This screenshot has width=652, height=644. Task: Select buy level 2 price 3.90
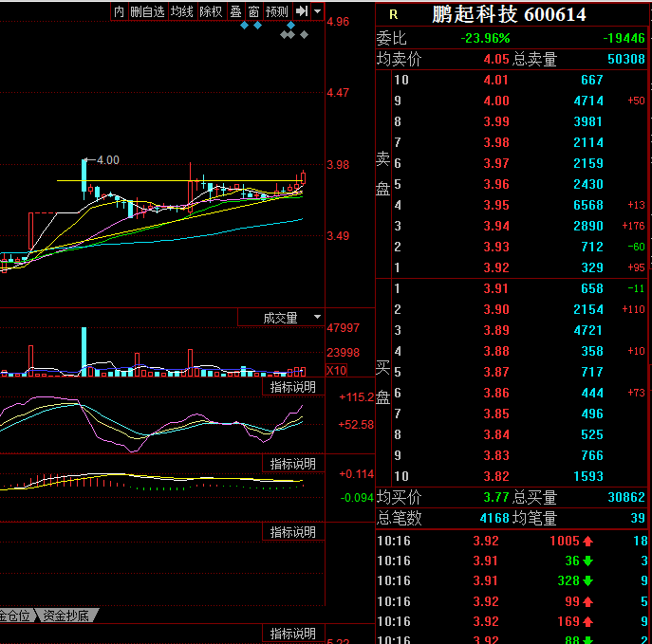click(x=496, y=309)
